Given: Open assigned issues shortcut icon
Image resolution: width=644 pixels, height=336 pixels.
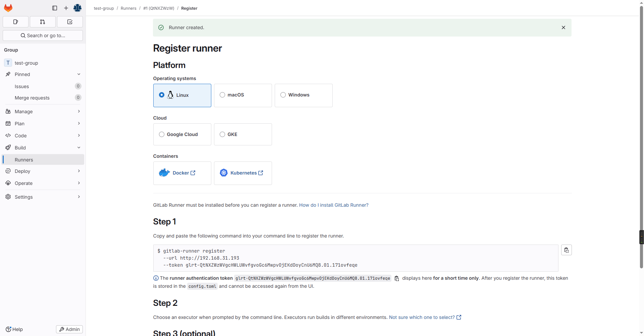Looking at the screenshot, I should (15, 22).
